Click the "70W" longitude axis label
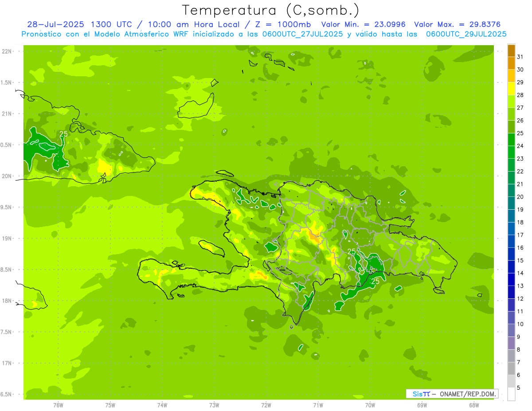532x411 pixels. tap(370, 405)
